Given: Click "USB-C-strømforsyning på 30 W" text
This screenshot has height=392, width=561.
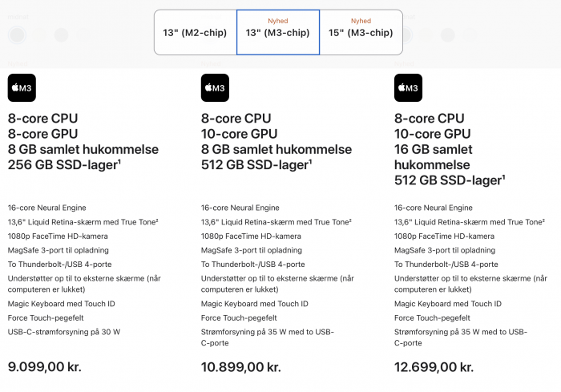Looking at the screenshot, I should (64, 332).
